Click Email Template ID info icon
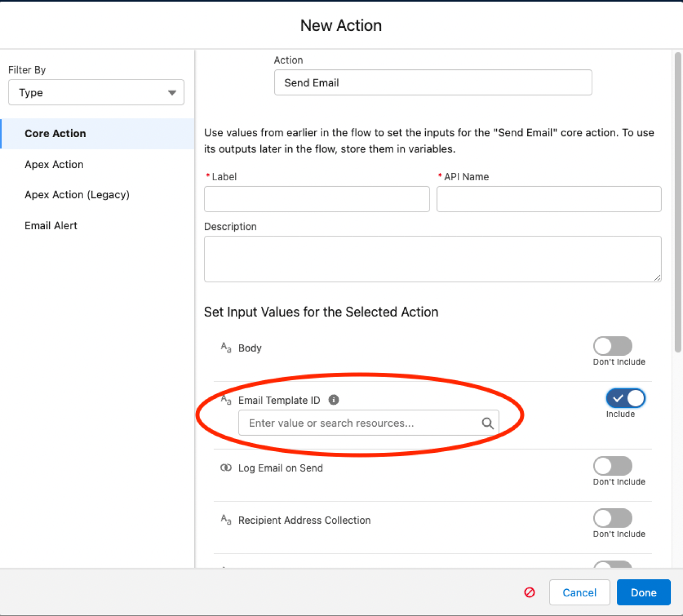Image resolution: width=683 pixels, height=616 pixels. coord(333,400)
